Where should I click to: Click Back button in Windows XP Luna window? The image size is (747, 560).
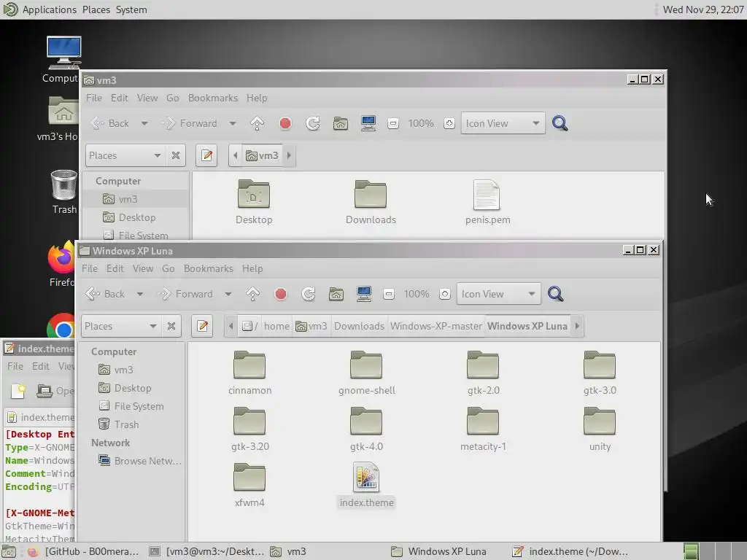pyautogui.click(x=106, y=294)
